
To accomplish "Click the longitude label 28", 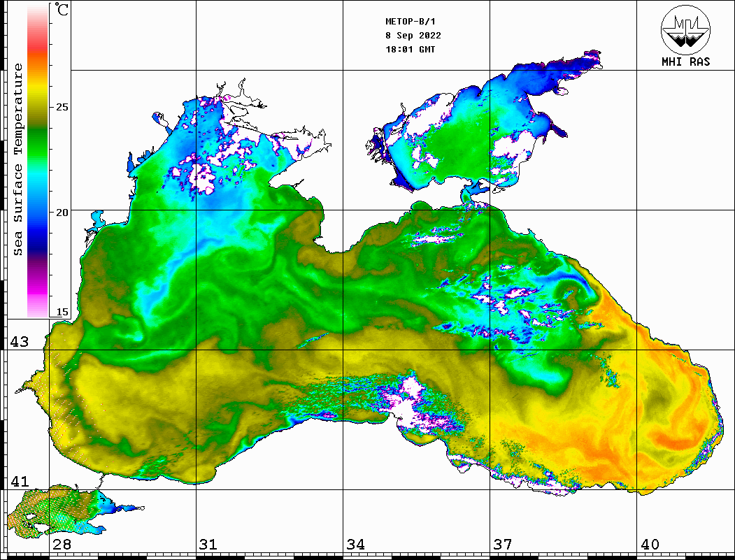I will coord(62,544).
